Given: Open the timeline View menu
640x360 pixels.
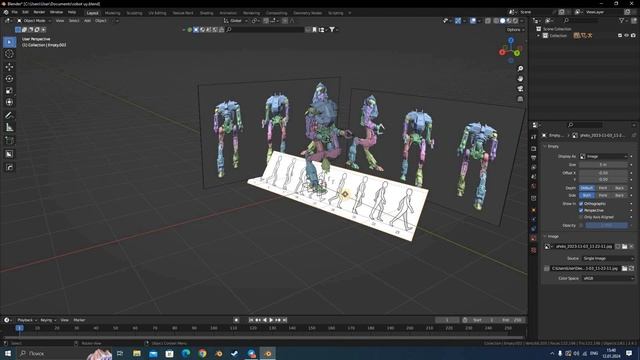Looking at the screenshot, I should [64, 320].
